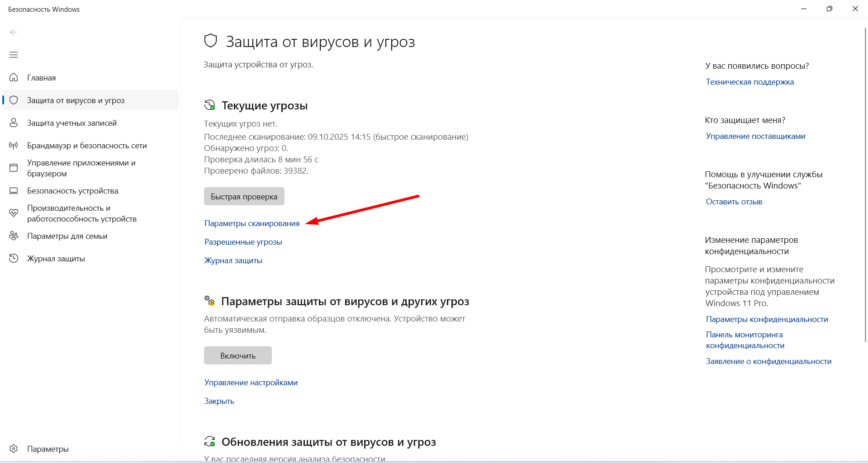Image resolution: width=868 pixels, height=463 pixels.
Task: Click the Оставить отзыв link
Action: [x=734, y=202]
